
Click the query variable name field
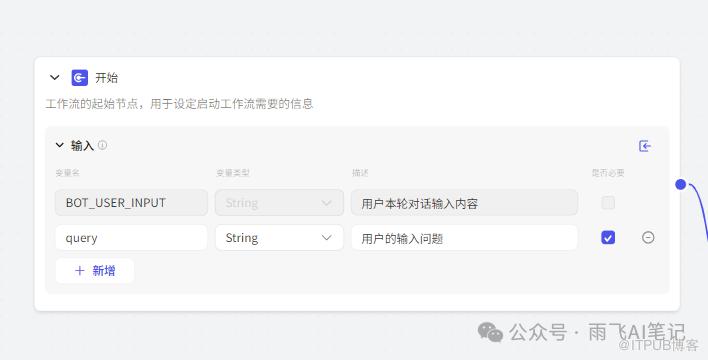pos(131,238)
